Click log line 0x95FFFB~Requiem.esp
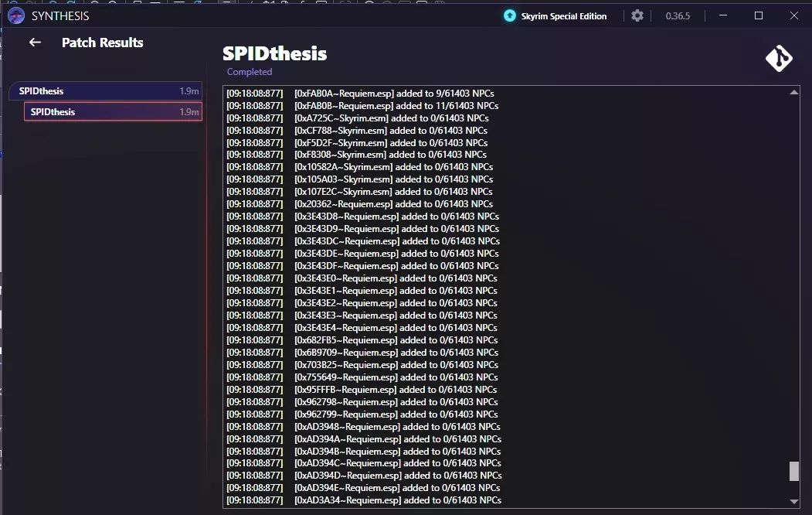The image size is (812, 515). [362, 390]
